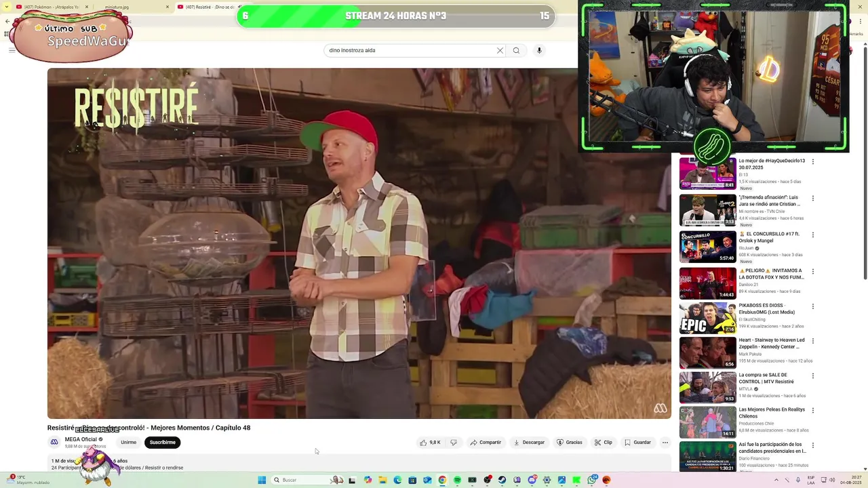This screenshot has width=868, height=488.
Task: Open 'Lo mejor de #HayQueDecirlo13' video thumbnail
Action: click(x=707, y=174)
